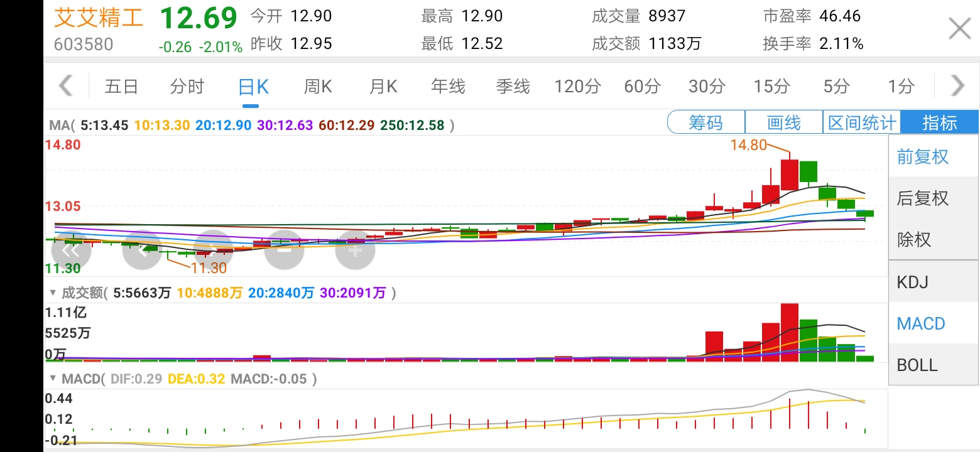The width and height of the screenshot is (980, 452).
Task: Switch to the 1分 period
Action: (901, 86)
